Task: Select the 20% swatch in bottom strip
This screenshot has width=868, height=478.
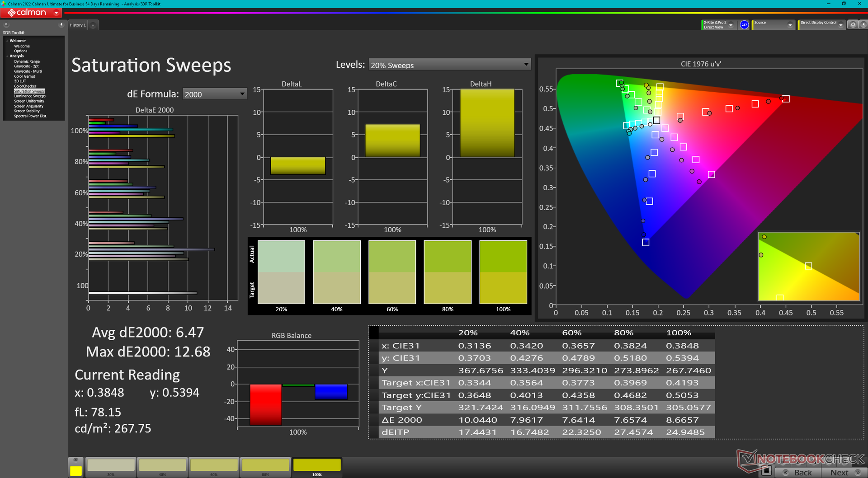Action: 111,467
